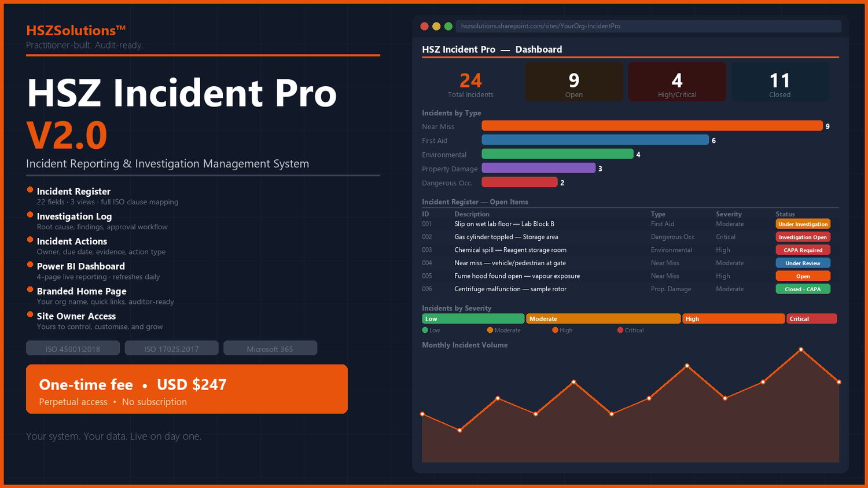The height and width of the screenshot is (488, 868).
Task: Click the "Critical" severity cell in row 002
Action: click(x=726, y=237)
